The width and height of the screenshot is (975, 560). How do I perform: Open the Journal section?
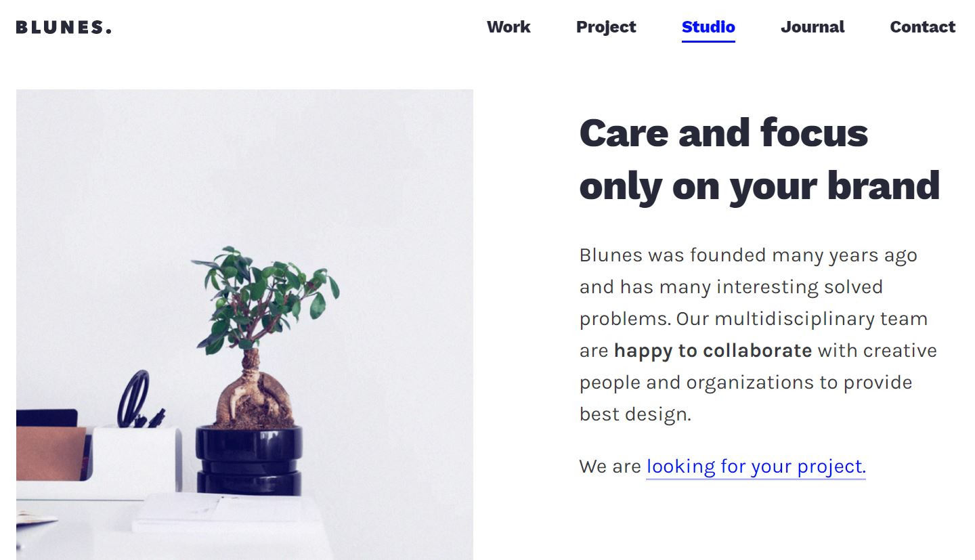click(812, 27)
